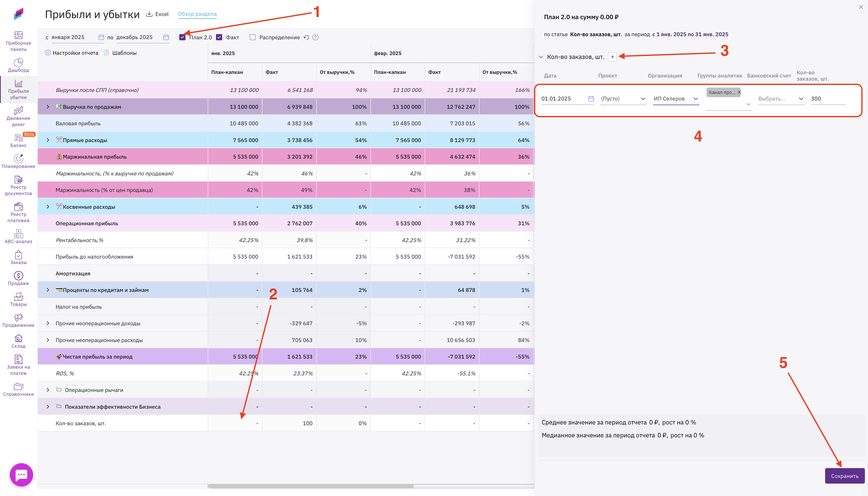Expand the Прямые расходы row

click(48, 140)
